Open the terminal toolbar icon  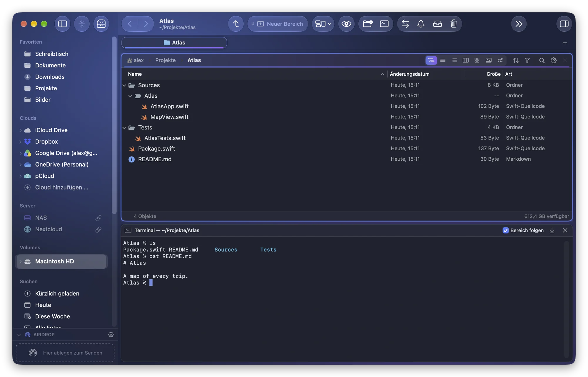(384, 24)
